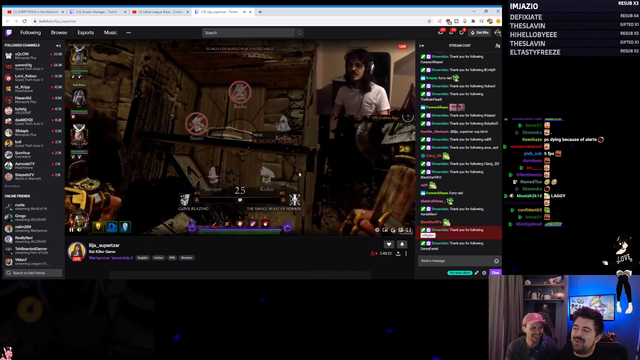
Task: Click the browser reload button
Action: 24,21
